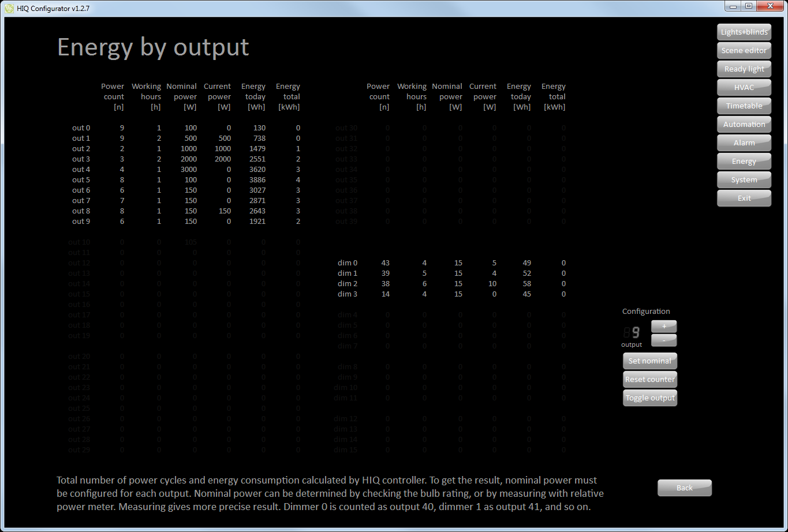Toggle the selected output
Screen dimensions: 788x532
[649, 398]
